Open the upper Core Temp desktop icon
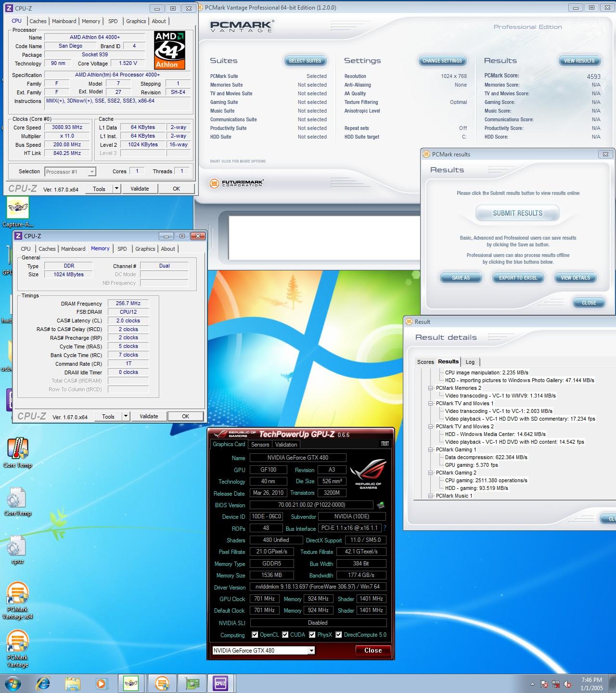 18,452
